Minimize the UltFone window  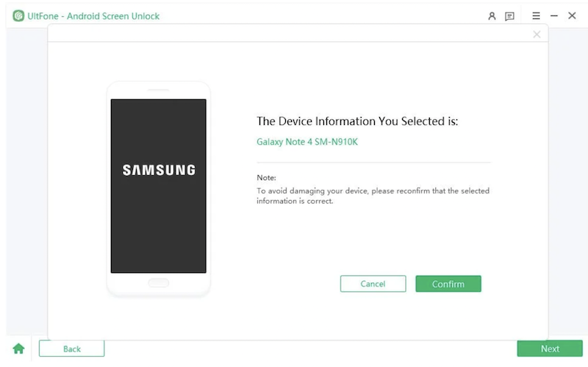tap(554, 15)
